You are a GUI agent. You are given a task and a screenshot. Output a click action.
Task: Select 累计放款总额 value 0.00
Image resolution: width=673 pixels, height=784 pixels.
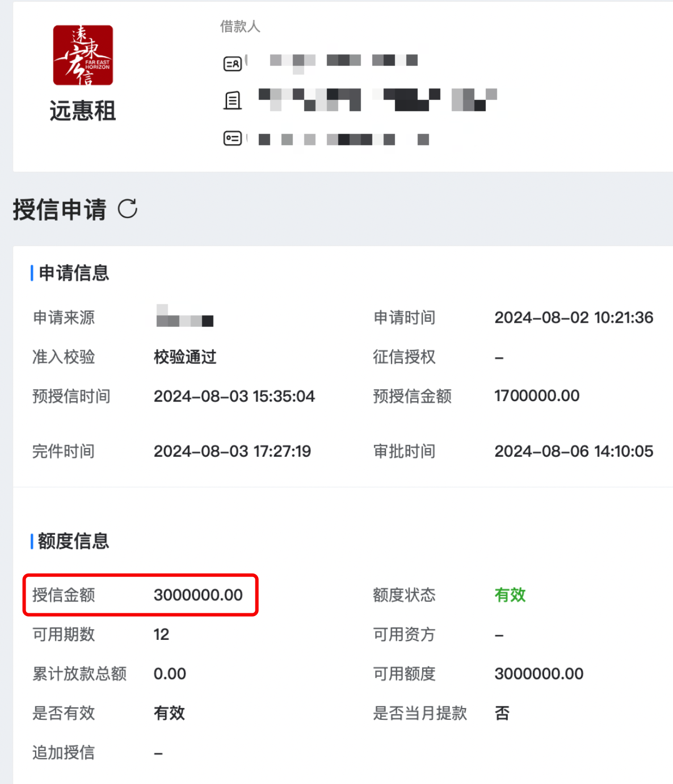170,673
